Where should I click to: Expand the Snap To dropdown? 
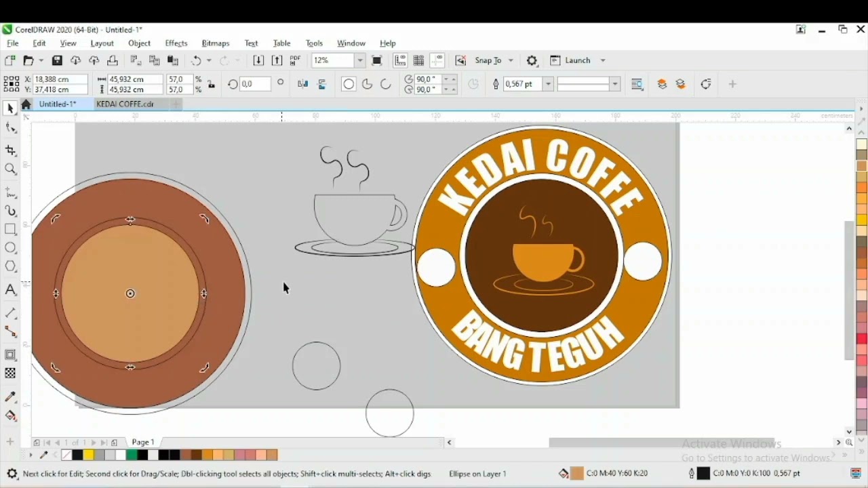pyautogui.click(x=511, y=61)
